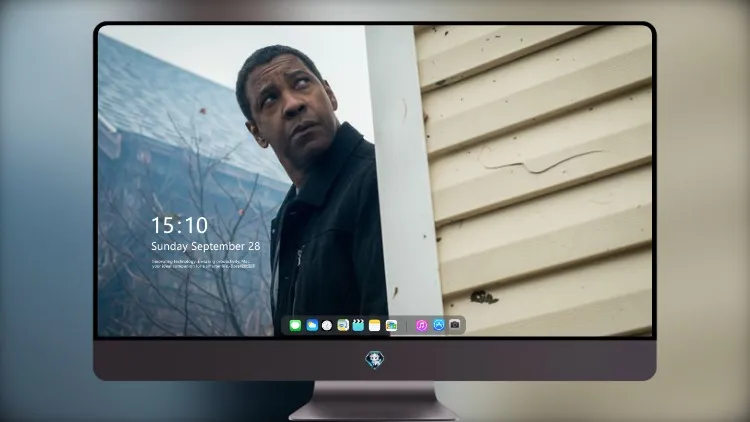Open the Photos gallery icon in the dock
The image size is (750, 422).
coord(391,325)
